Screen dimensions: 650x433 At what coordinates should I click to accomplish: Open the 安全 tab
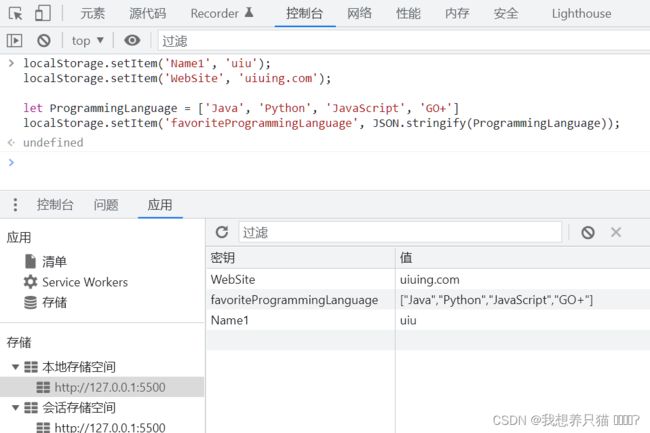tap(506, 13)
